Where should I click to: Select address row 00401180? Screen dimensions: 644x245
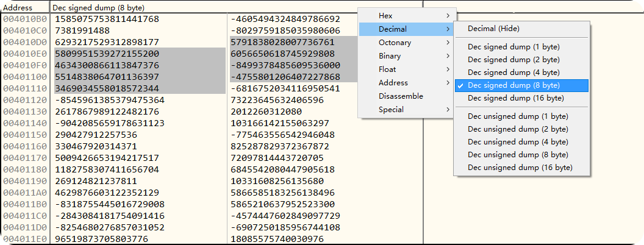coord(24,169)
